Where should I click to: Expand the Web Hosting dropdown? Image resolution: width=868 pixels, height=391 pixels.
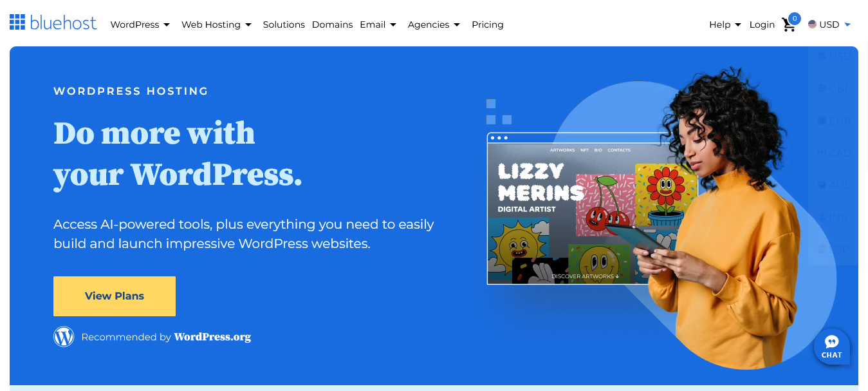[x=216, y=24]
